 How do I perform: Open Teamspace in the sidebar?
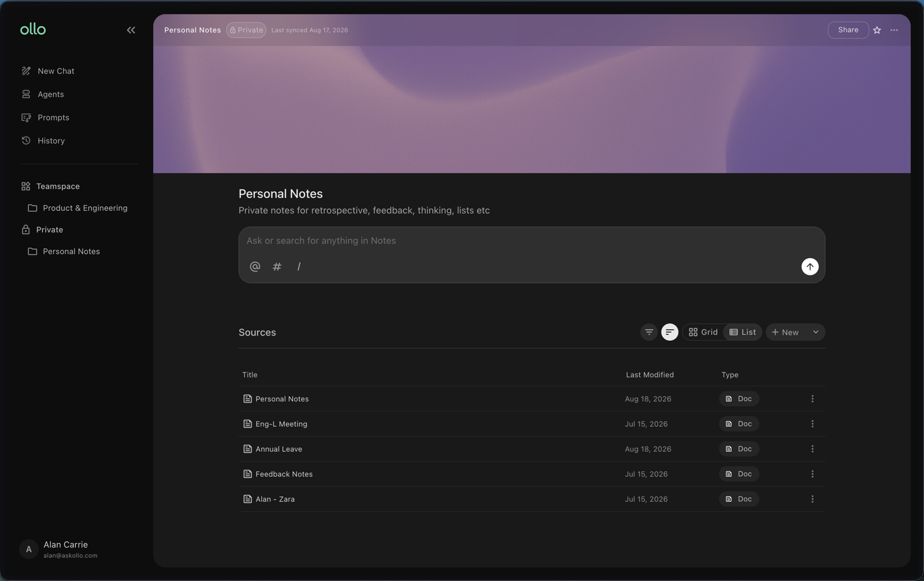(50, 186)
